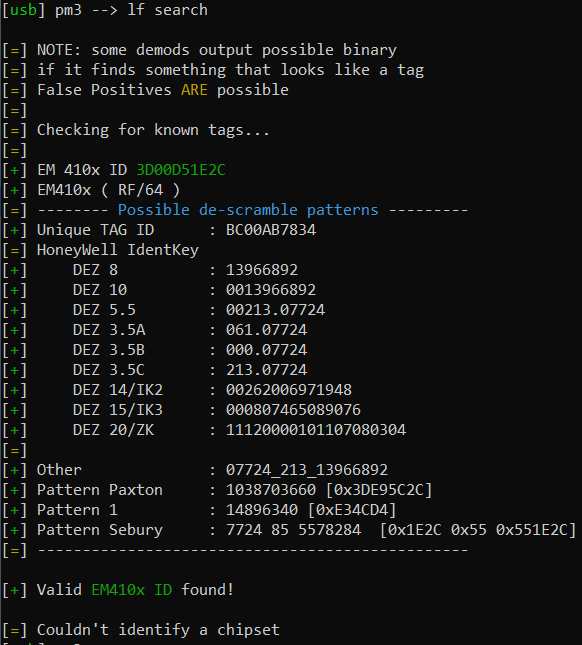
Task: Click the green EM 410x ID 3D00D51E2C
Action: 181,170
